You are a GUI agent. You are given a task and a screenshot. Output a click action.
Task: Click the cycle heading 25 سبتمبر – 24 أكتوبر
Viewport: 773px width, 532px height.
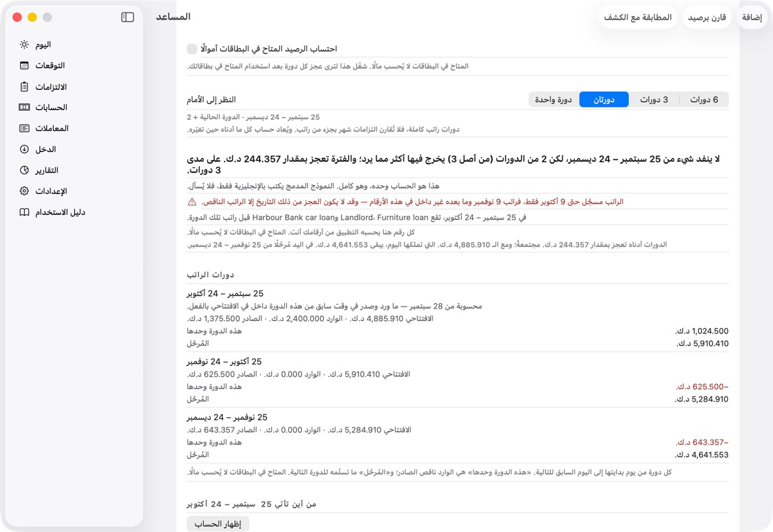pos(225,294)
